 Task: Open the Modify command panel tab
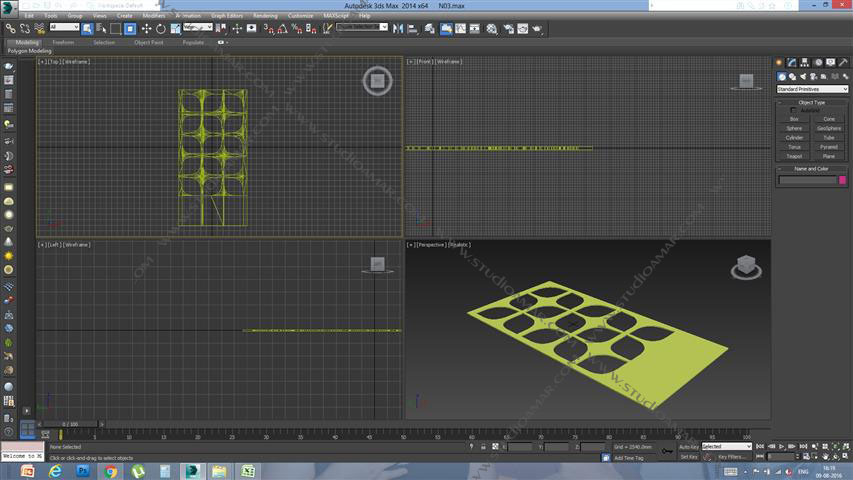point(791,63)
